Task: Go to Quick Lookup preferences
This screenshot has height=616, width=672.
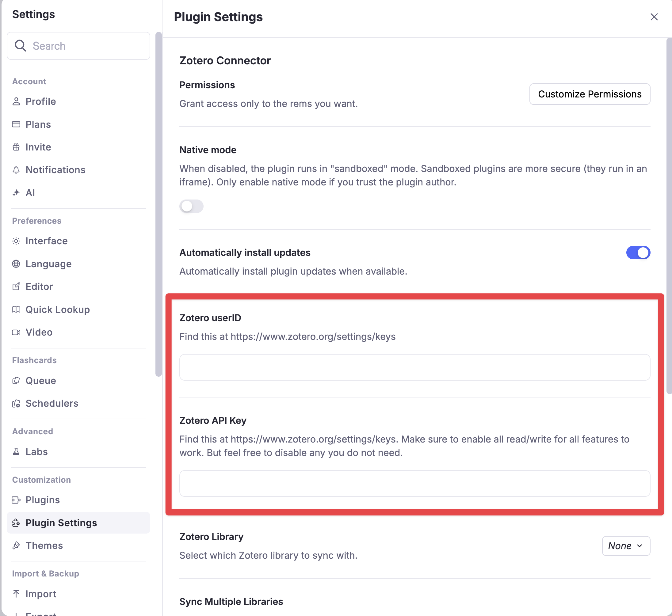Action: point(57,309)
